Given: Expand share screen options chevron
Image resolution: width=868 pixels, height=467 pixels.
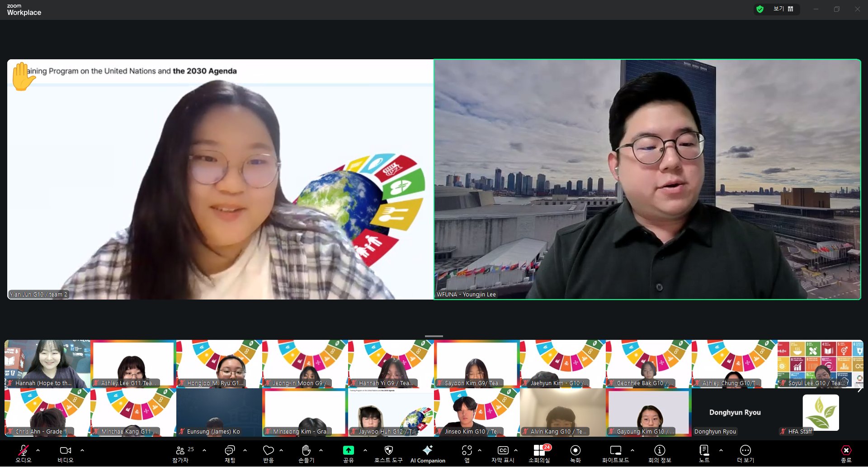Looking at the screenshot, I should tap(365, 450).
